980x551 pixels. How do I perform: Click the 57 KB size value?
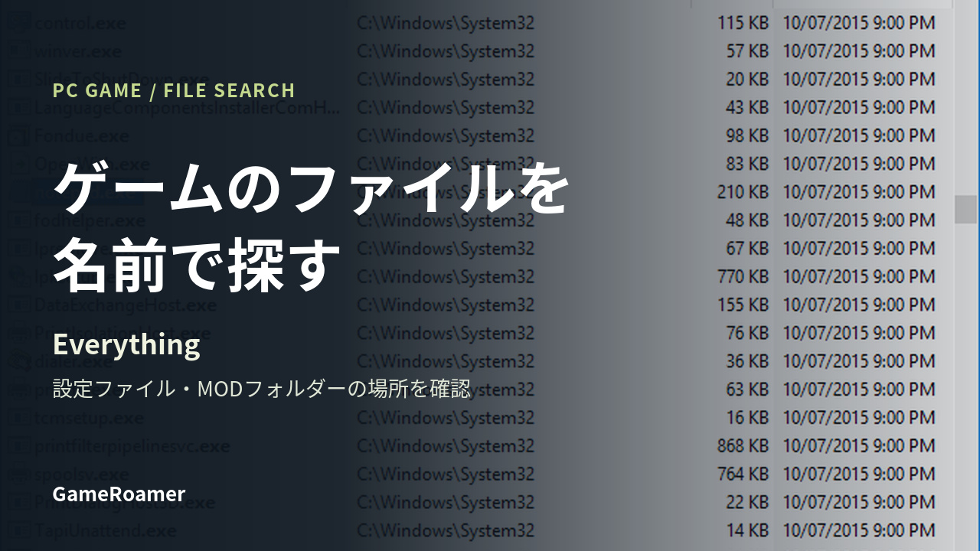(747, 51)
